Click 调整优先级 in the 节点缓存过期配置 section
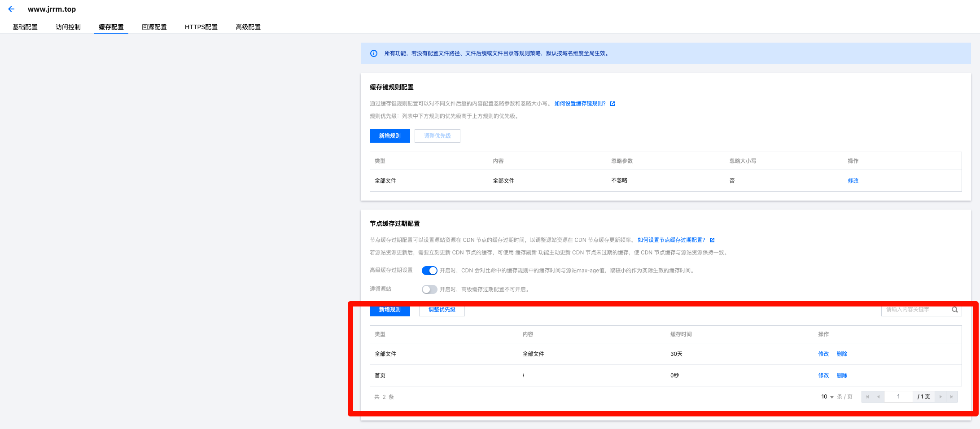The width and height of the screenshot is (980, 429). 442,310
